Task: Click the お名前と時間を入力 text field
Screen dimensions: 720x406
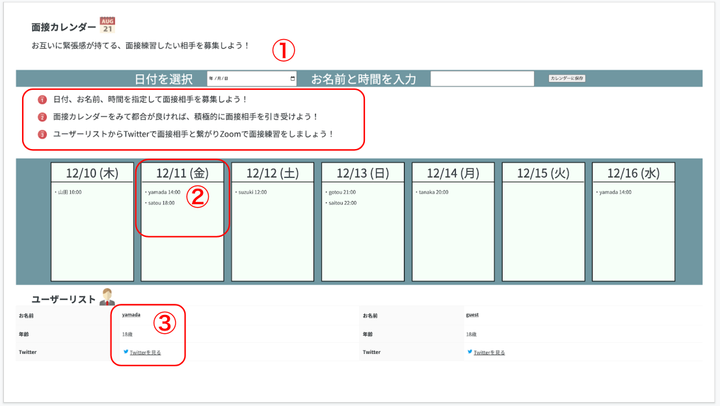Action: 482,79
